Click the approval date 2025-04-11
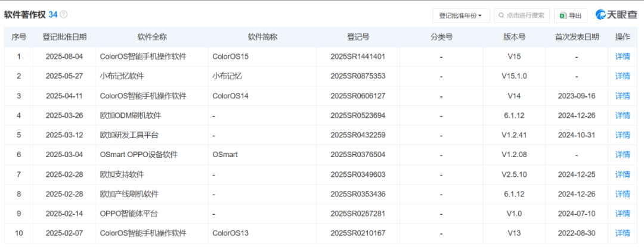 click(64, 96)
